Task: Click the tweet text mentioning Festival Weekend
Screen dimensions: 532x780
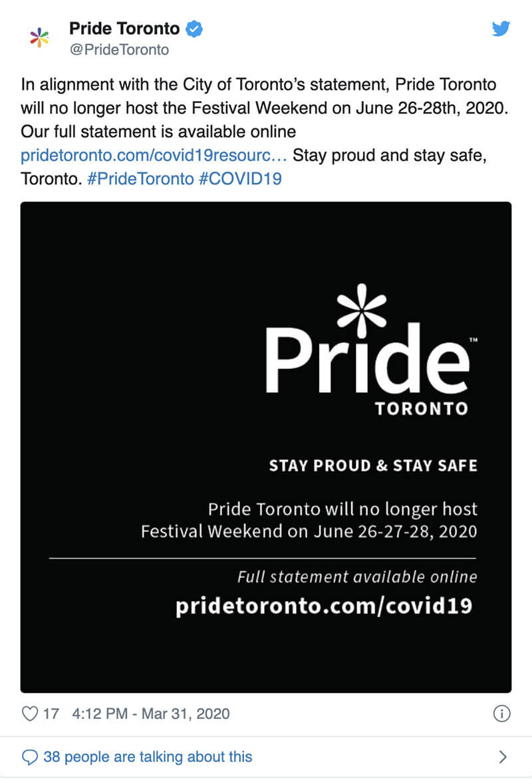Action: (x=259, y=108)
